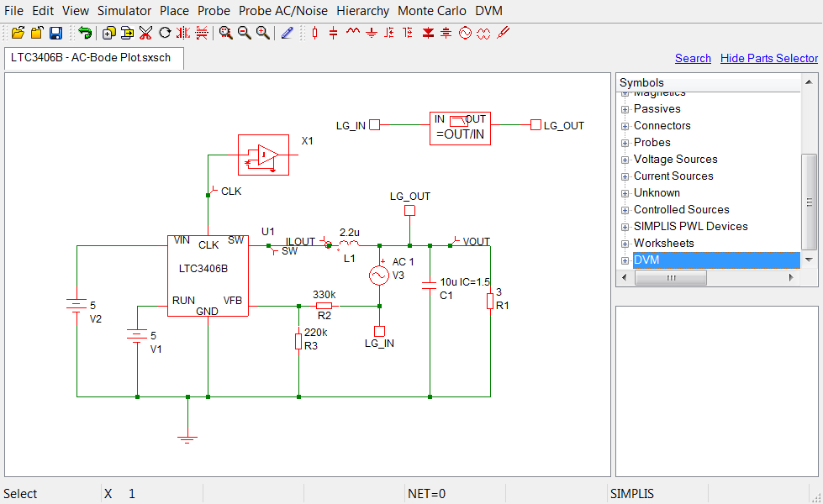
Task: Place a ground symbol from toolbar
Action: coord(371,33)
